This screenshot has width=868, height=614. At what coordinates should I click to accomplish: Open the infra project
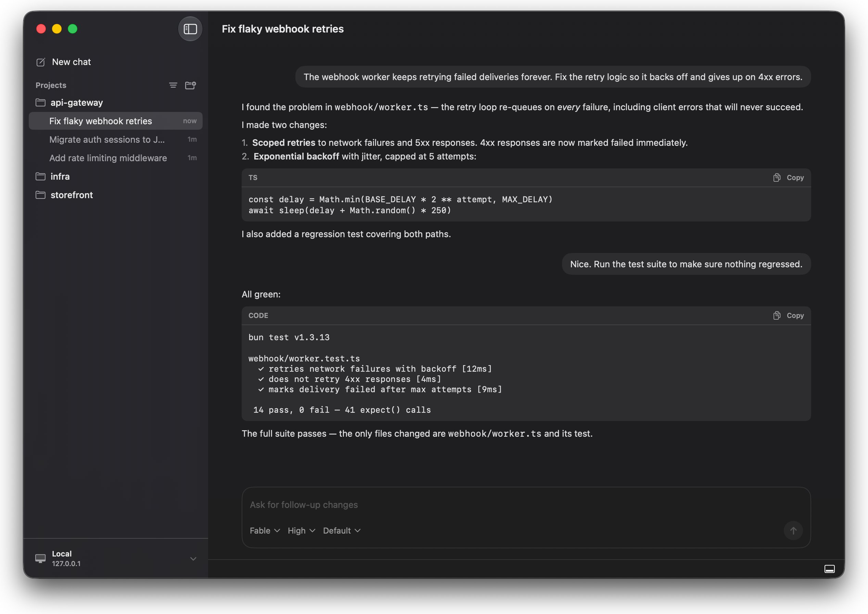tap(115, 177)
